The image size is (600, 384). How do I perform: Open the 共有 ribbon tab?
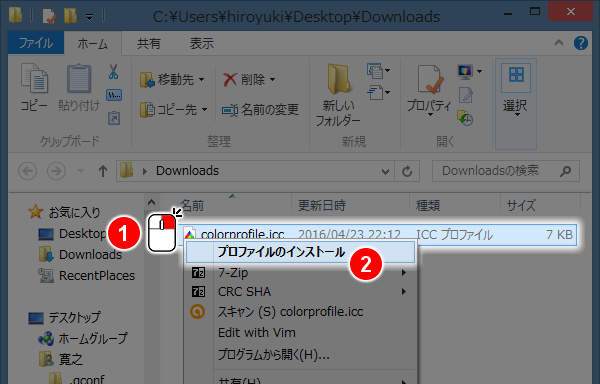click(x=148, y=44)
